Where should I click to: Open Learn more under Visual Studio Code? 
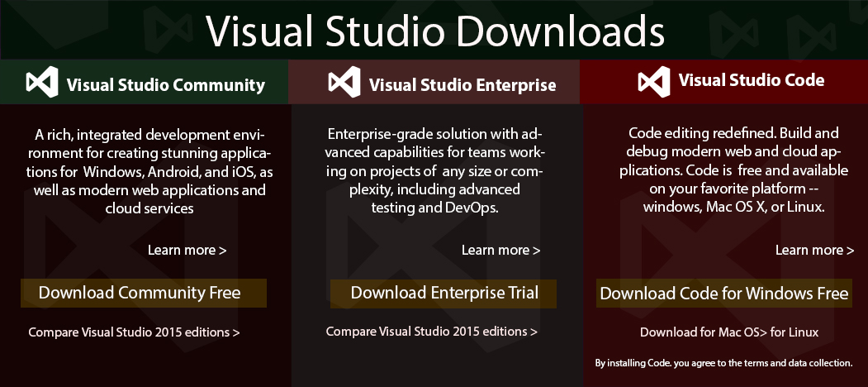(x=815, y=250)
